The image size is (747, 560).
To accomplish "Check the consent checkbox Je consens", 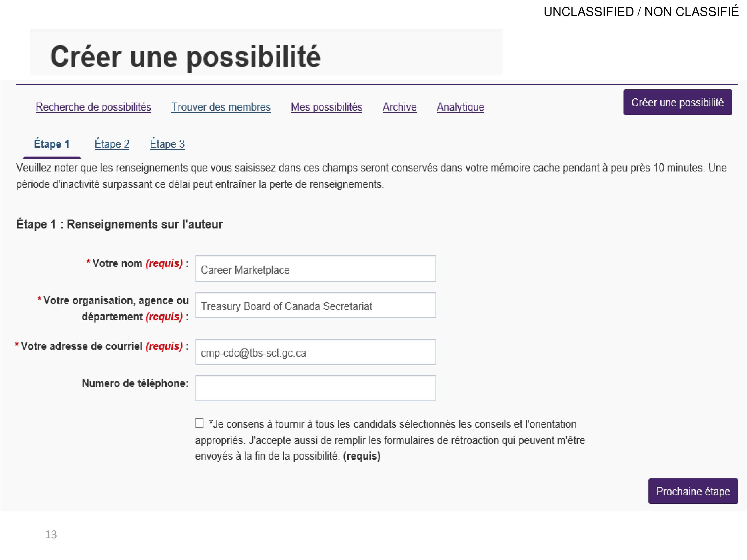I will tap(199, 423).
